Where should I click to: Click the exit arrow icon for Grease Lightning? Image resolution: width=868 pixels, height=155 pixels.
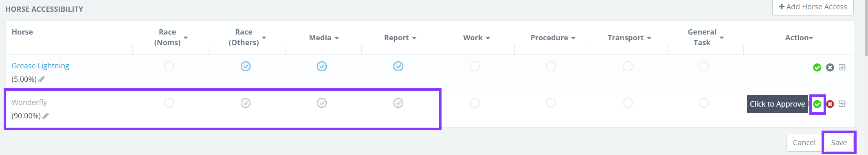pyautogui.click(x=842, y=67)
